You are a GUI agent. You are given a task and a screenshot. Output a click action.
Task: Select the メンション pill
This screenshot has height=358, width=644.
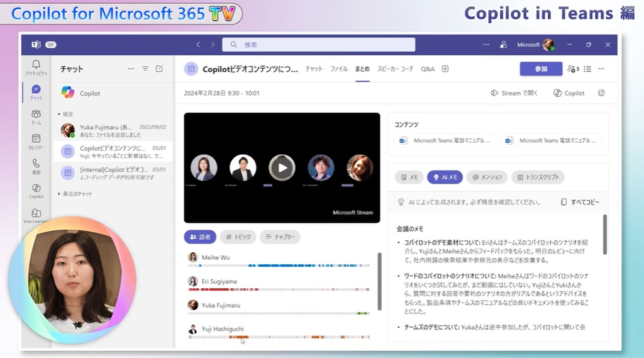tap(487, 177)
